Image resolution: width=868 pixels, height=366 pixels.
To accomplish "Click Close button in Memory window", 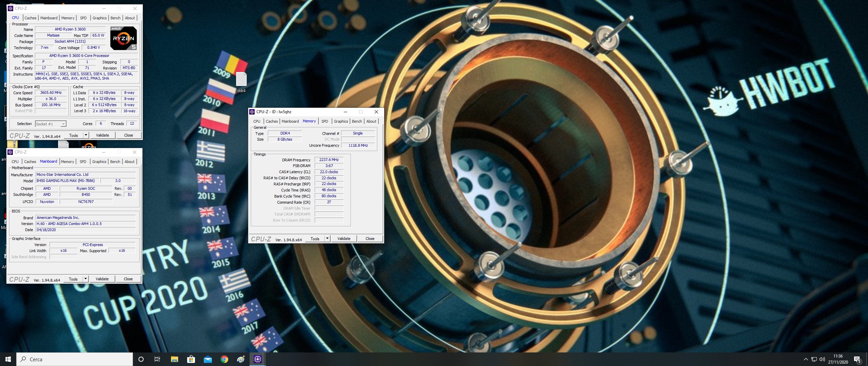I will click(x=370, y=239).
